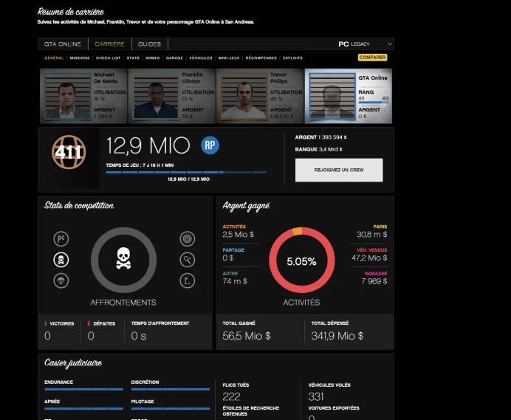Open the MISSIONS sub-menu item

click(80, 58)
